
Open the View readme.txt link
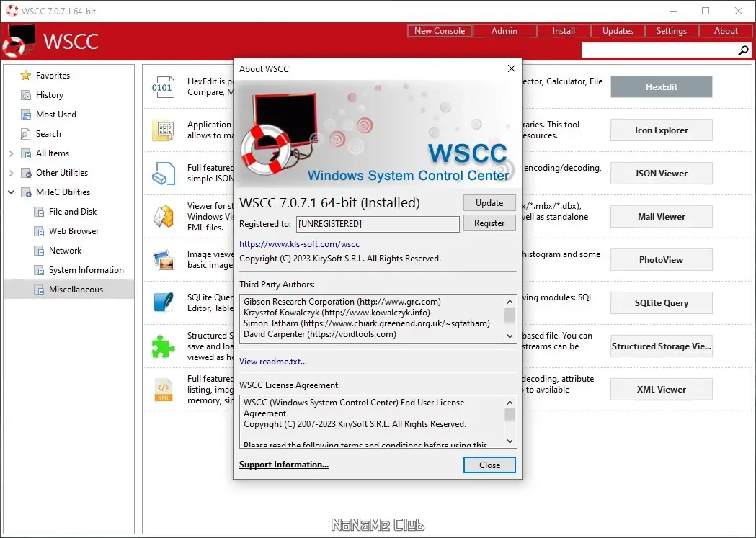273,361
